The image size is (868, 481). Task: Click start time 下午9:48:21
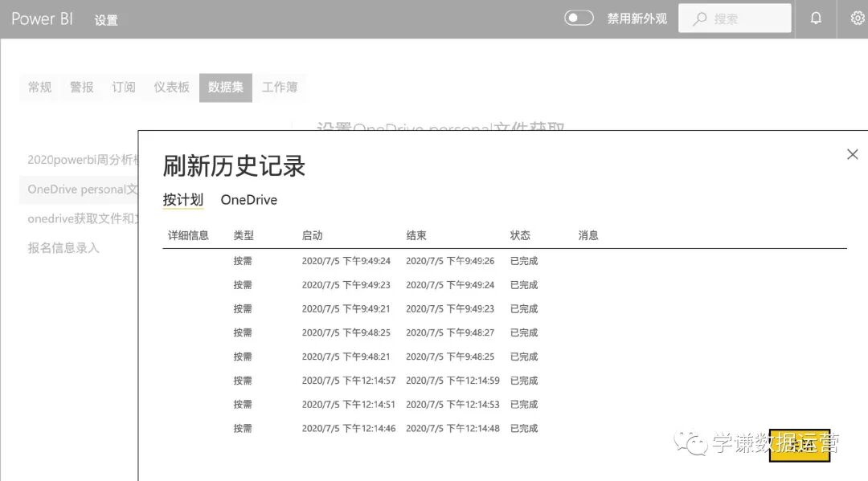(346, 357)
